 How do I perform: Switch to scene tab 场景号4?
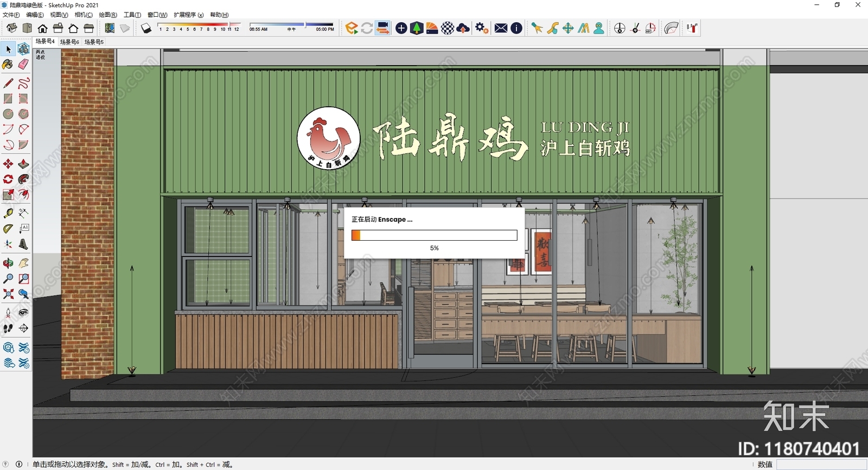45,41
